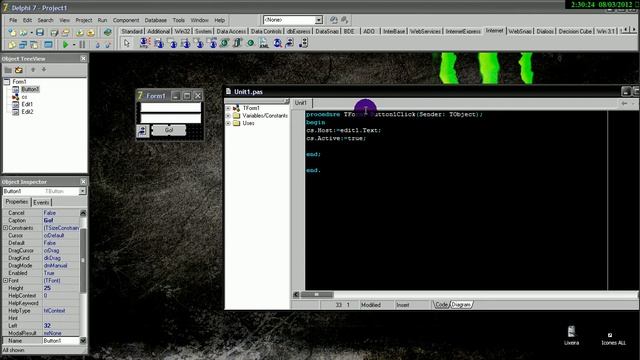Screen dimensions: 640x360
Task: Click the move up arrow in Object TreeView
Action: (x=33, y=70)
